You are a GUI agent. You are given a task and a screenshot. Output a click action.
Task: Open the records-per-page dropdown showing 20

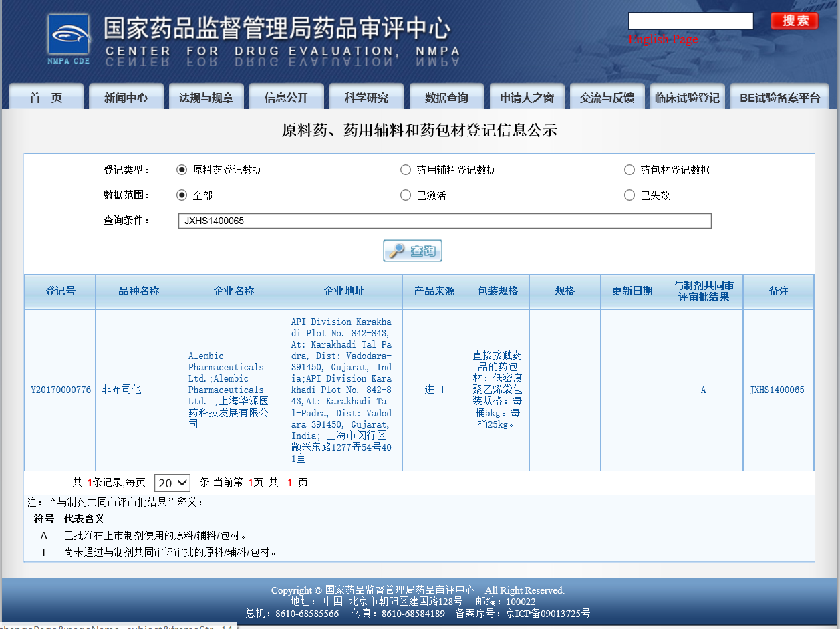point(172,482)
